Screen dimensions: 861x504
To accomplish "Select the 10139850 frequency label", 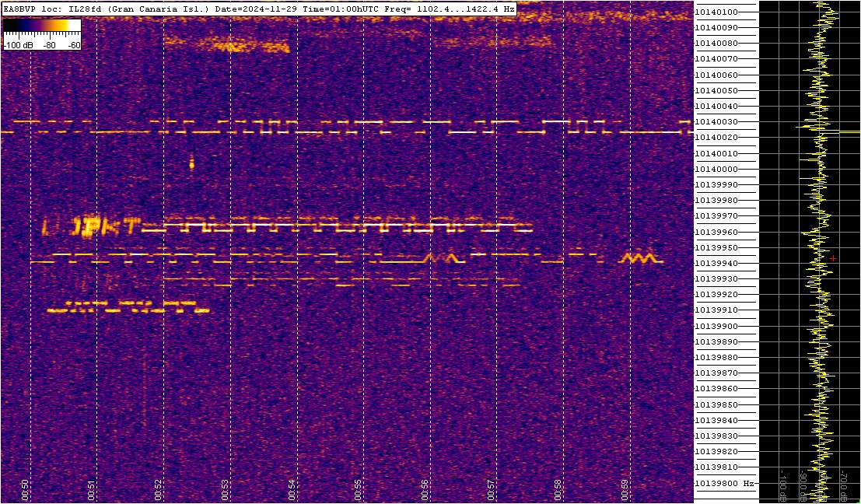I will coord(715,404).
